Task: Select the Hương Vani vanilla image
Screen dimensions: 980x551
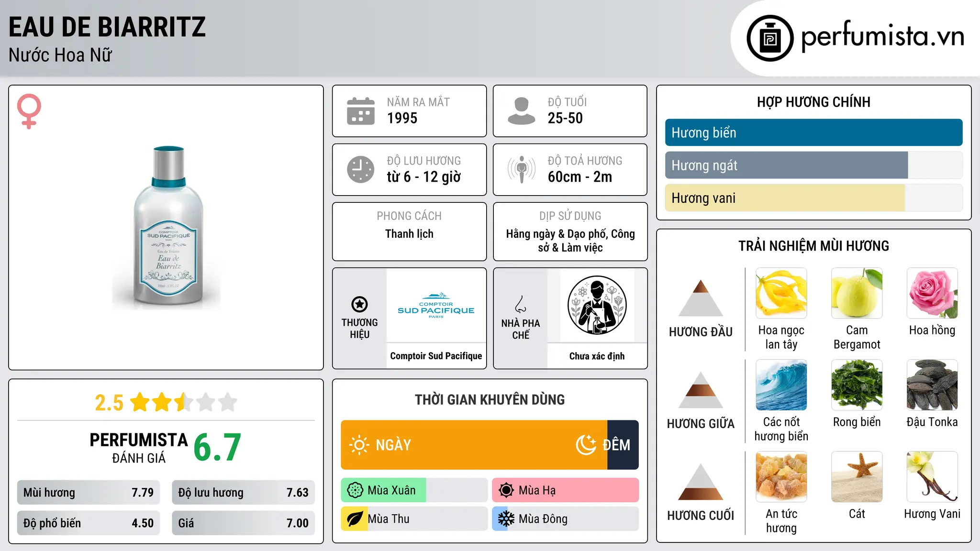Action: (933, 477)
